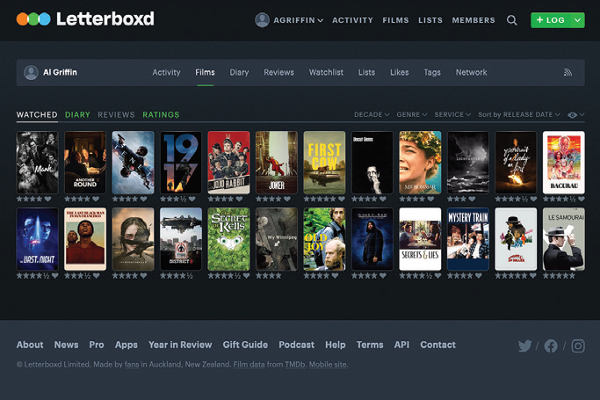Image resolution: width=600 pixels, height=400 pixels.
Task: Open the search magnifier icon
Action: point(512,20)
